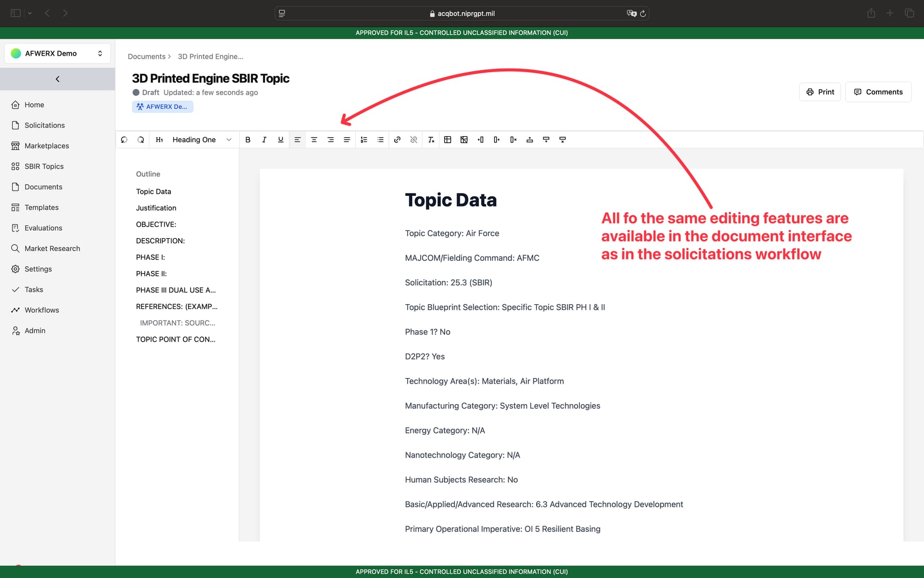Image resolution: width=924 pixels, height=578 pixels.
Task: Jump to PHASE I: in outline
Action: pyautogui.click(x=150, y=257)
